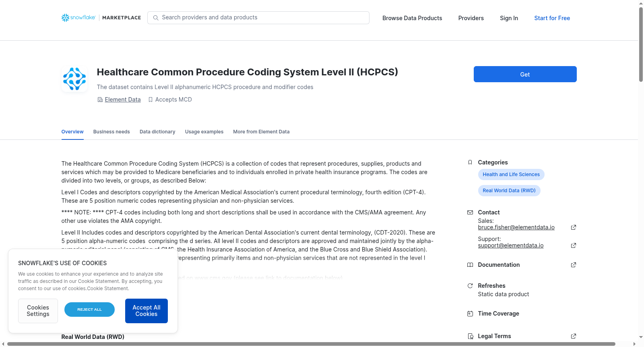Click the Refreshes heading

(491, 286)
